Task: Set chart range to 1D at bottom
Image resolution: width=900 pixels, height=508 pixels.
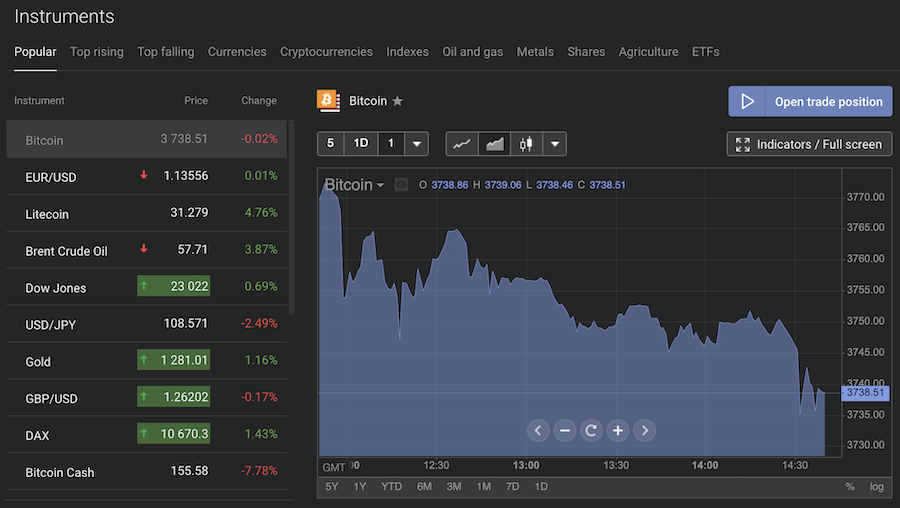Action: [541, 487]
